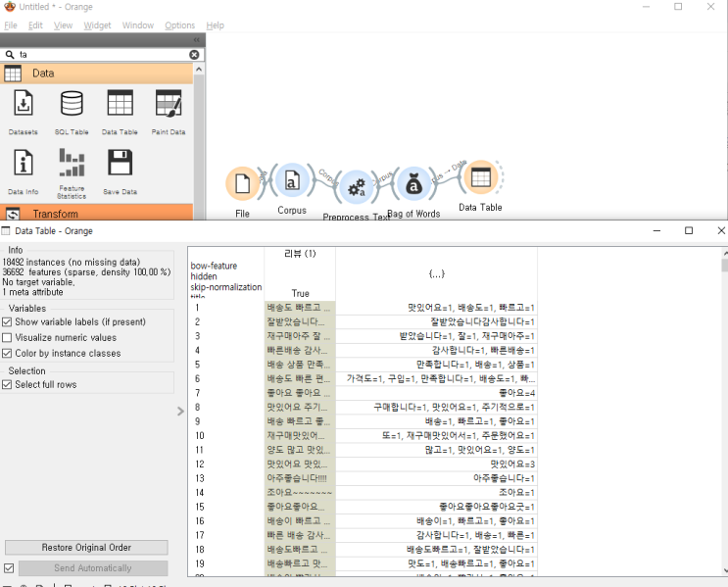Select the SQL Table widget
Image resolution: width=728 pixels, height=587 pixels.
pos(72,112)
